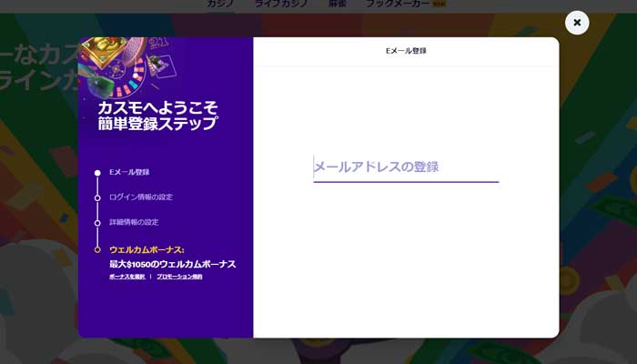Click the 詳細情報の設定 step circle marker

click(x=97, y=223)
